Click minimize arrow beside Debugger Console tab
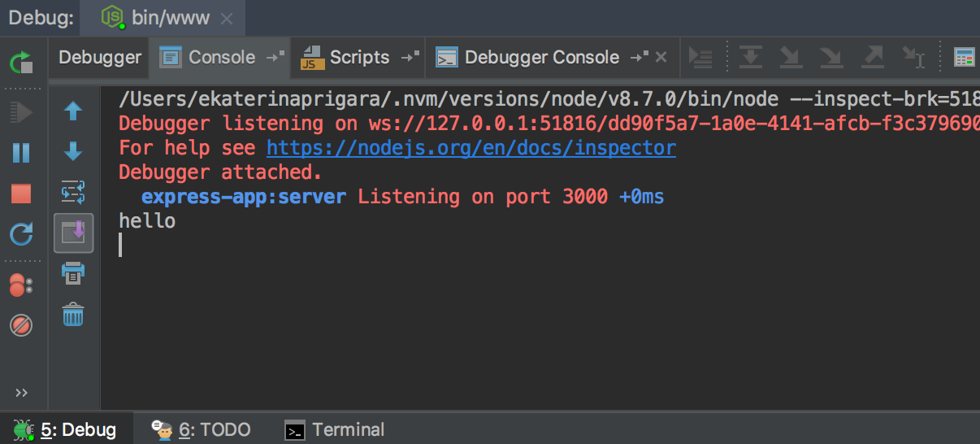Viewport: 980px width, 444px height. (x=640, y=57)
